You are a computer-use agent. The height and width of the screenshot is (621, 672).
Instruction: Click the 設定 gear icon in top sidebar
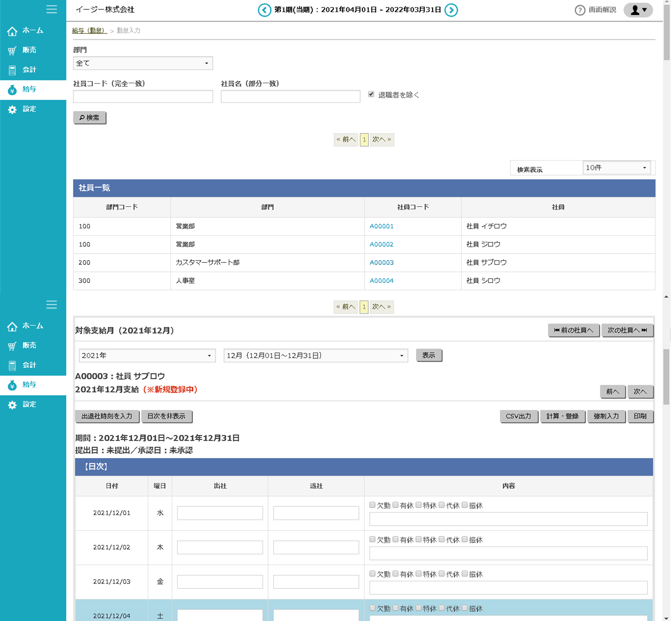tap(12, 109)
